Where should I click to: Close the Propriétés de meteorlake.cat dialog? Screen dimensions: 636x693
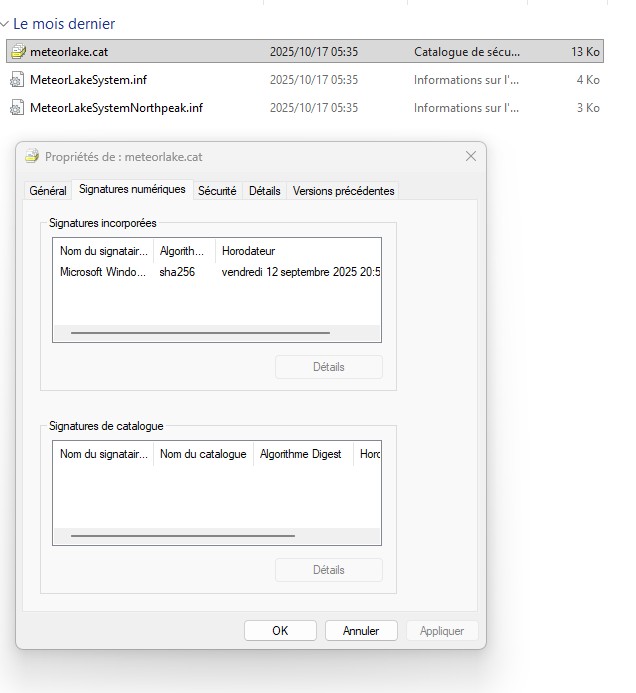click(x=471, y=157)
